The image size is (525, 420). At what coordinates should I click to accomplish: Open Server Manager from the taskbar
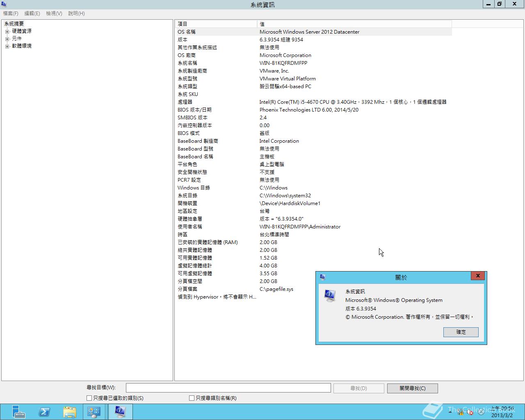[18, 412]
